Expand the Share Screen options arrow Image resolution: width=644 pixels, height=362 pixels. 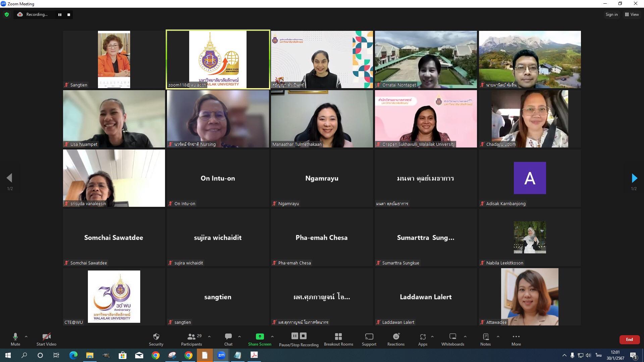pyautogui.click(x=272, y=337)
